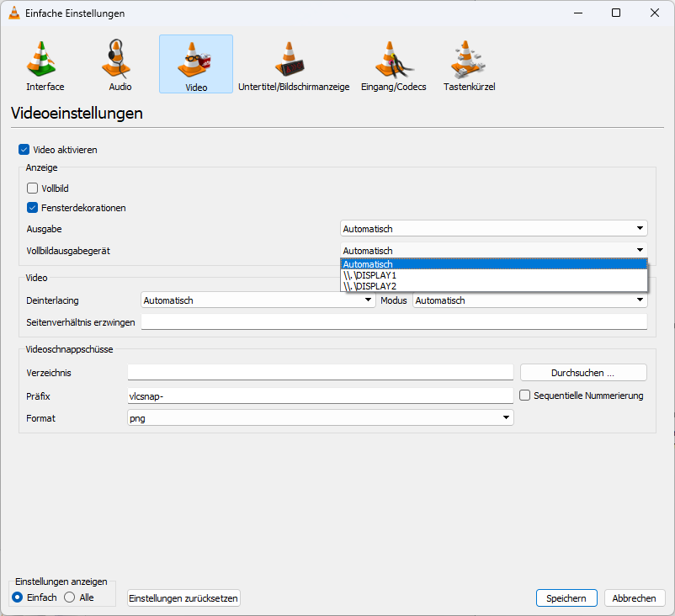The image size is (675, 616).
Task: Click the Speichern button
Action: pyautogui.click(x=566, y=598)
